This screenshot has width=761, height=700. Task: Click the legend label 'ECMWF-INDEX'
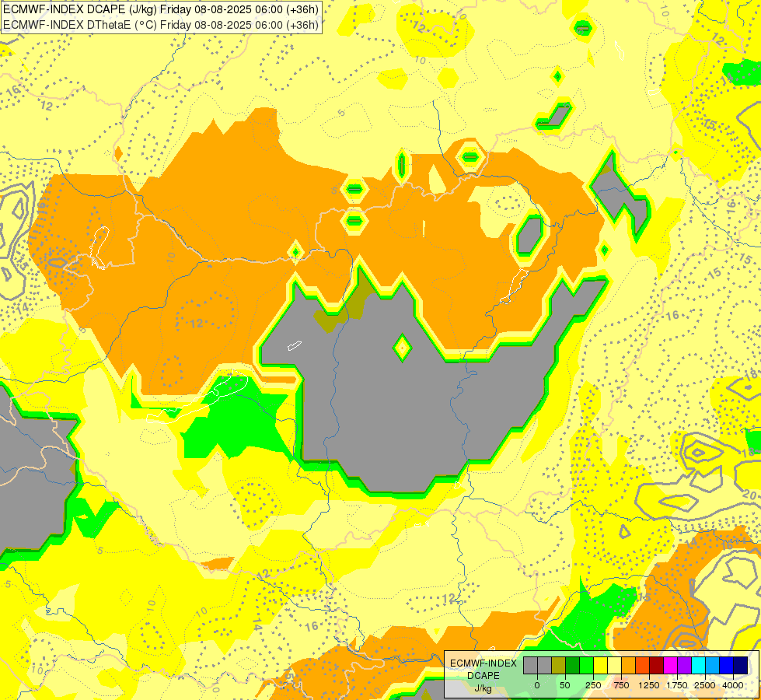point(483,663)
